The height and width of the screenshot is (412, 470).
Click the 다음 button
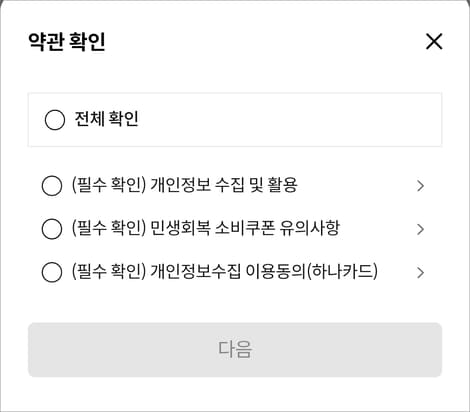click(x=235, y=350)
